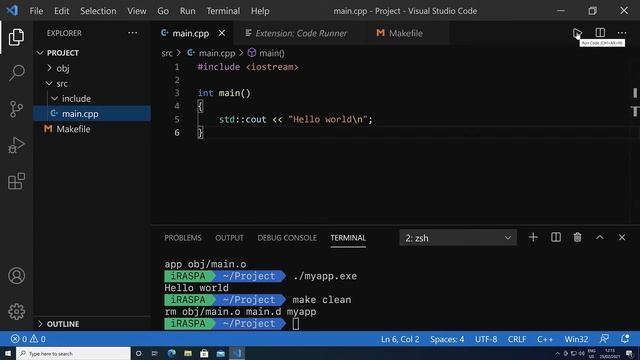Open editor More Actions ellipsis

[622, 33]
